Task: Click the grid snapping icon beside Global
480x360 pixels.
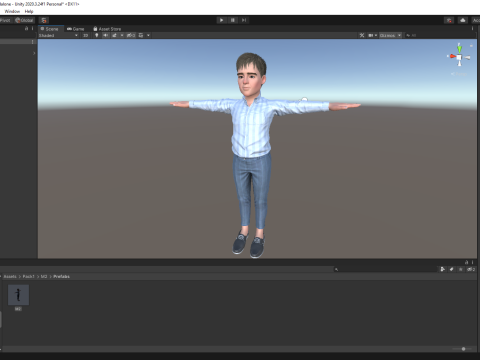Action: click(x=44, y=20)
